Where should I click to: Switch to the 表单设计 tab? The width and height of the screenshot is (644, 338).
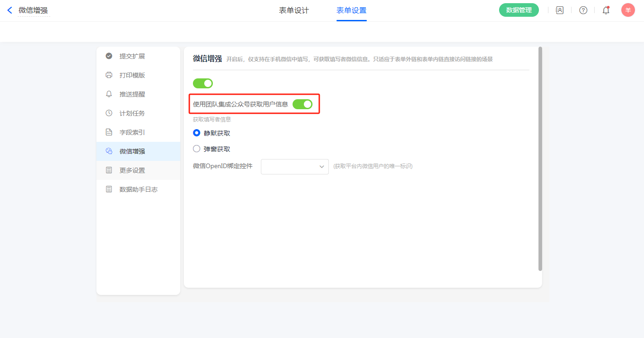click(294, 10)
